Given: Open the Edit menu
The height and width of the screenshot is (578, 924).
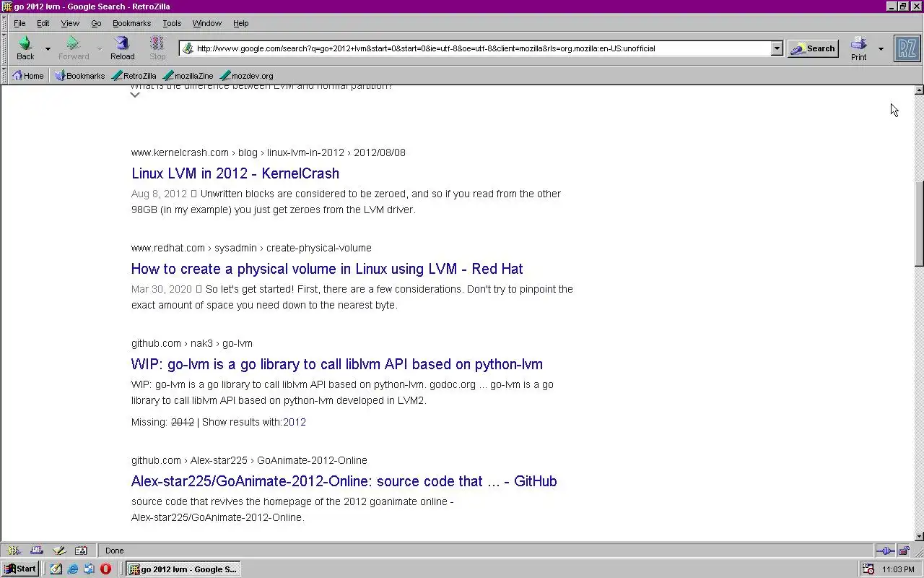Looking at the screenshot, I should [43, 23].
